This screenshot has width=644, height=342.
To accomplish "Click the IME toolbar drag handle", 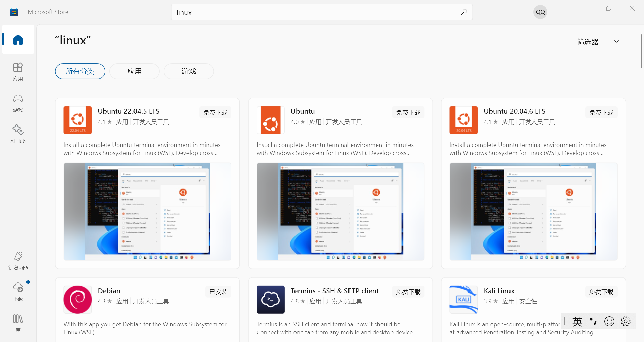I will pos(565,322).
